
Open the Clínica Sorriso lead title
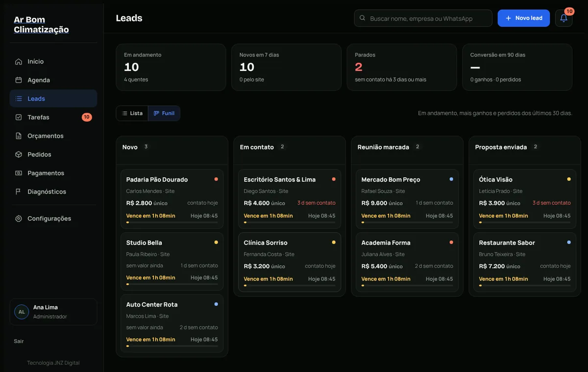click(266, 243)
